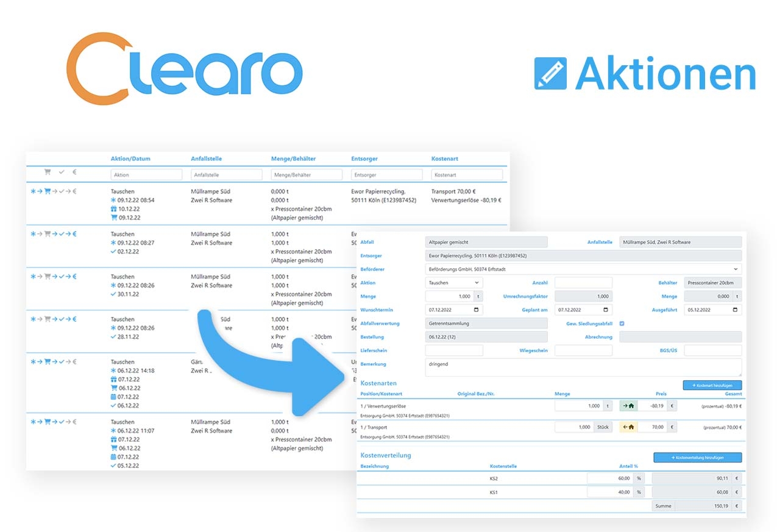Click the Abfall field Altpapier gemischt
777x532 pixels.
486,242
